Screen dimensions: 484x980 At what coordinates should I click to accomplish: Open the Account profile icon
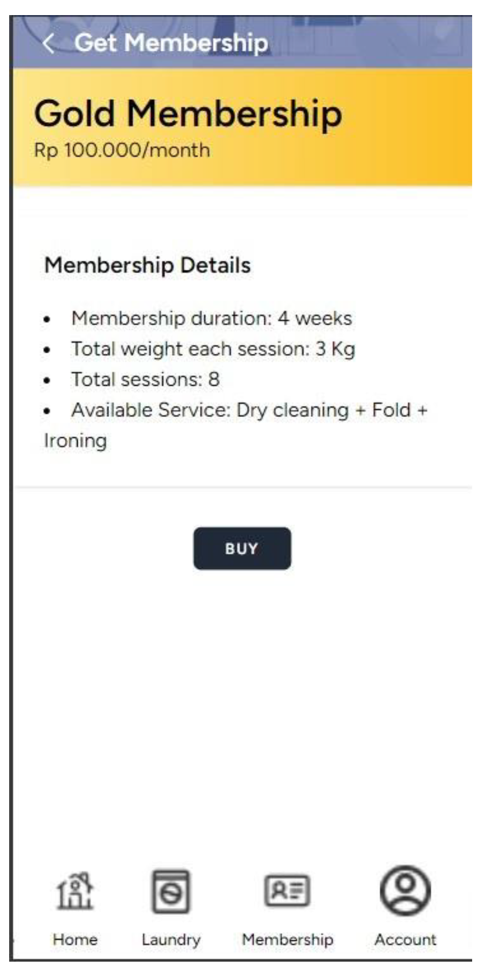point(405,891)
